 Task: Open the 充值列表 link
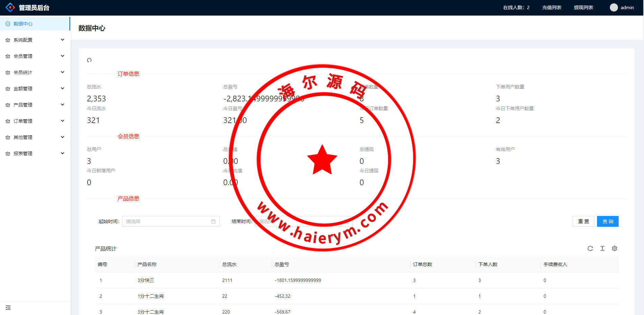tap(551, 7)
